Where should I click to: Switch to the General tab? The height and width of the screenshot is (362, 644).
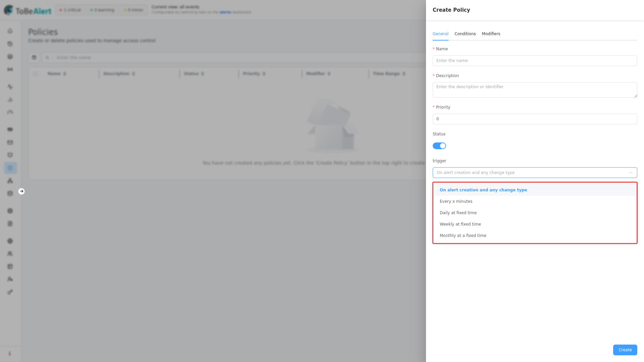(x=440, y=34)
